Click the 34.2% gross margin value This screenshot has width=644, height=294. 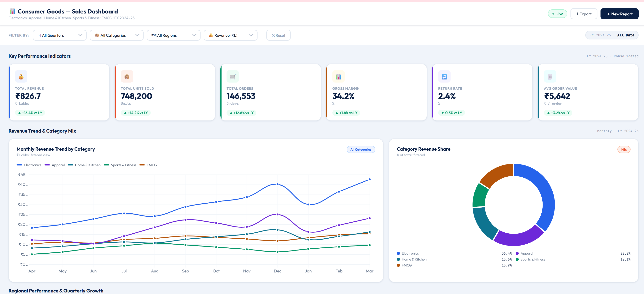343,96
